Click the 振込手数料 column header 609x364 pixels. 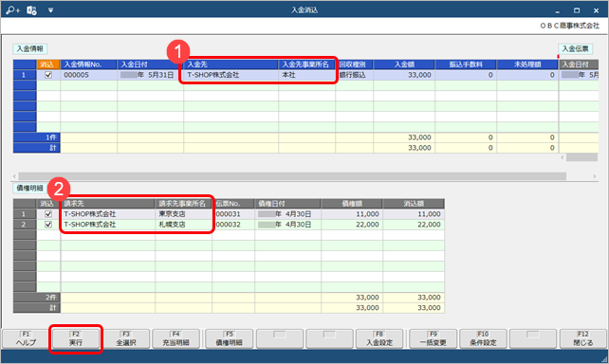click(466, 64)
